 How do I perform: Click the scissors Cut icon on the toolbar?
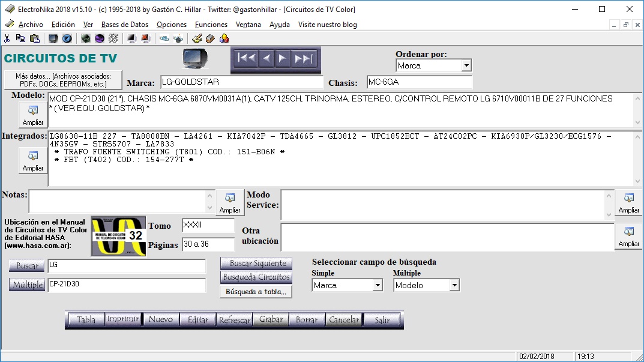click(x=8, y=37)
